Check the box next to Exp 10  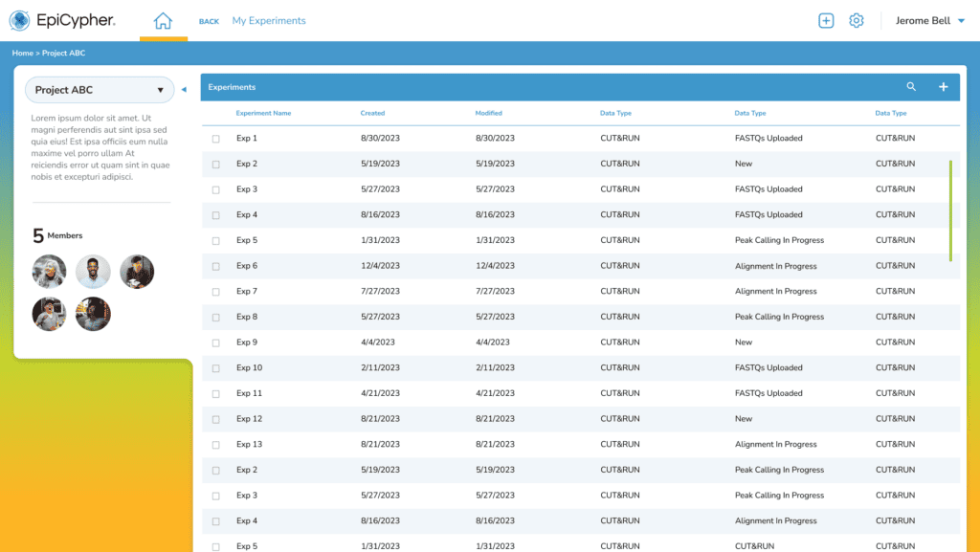click(216, 368)
